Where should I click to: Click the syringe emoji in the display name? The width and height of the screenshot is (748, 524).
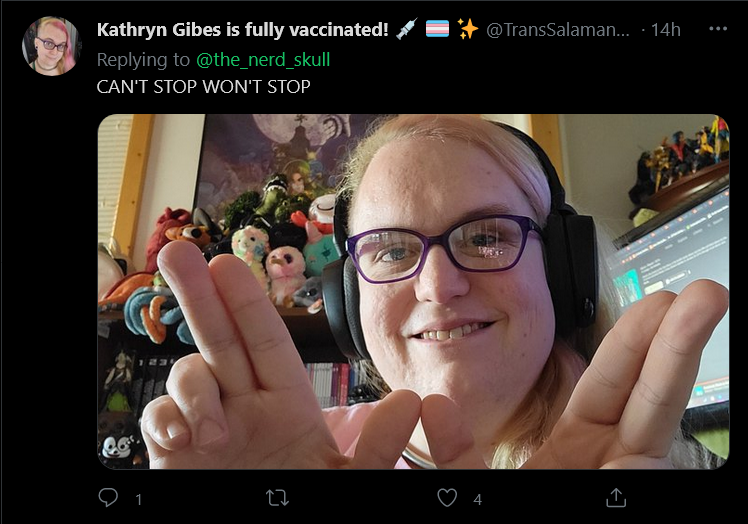(x=406, y=29)
